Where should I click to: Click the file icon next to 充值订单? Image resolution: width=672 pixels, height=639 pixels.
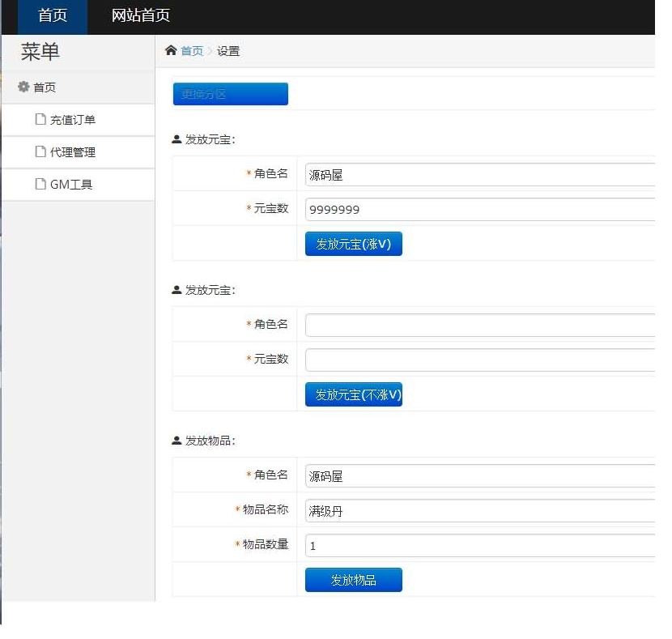[40, 120]
